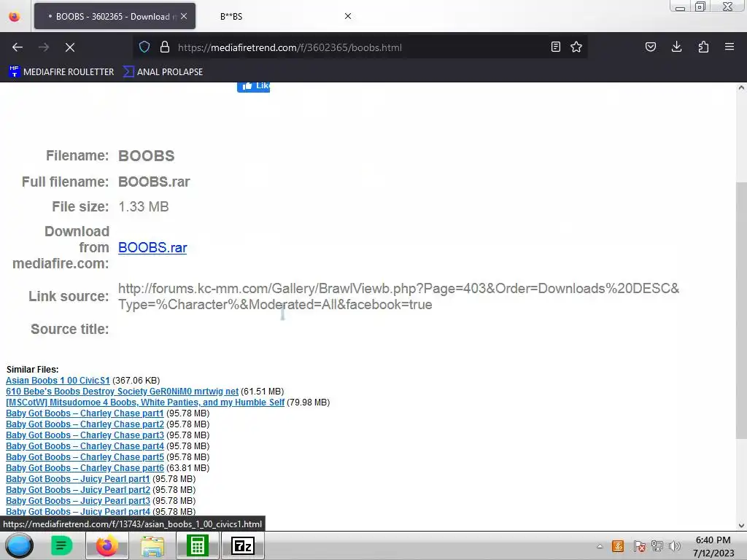This screenshot has width=747, height=560.
Task: Click the link source URL text
Action: [399, 296]
